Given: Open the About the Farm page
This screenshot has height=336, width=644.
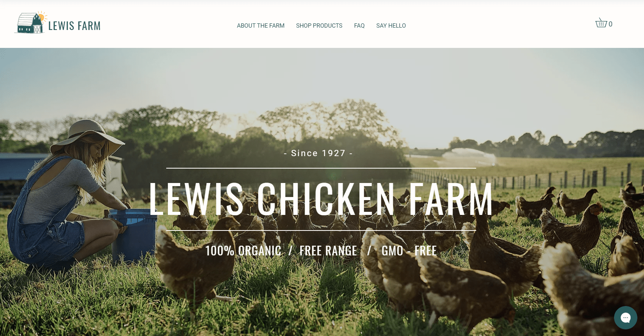Looking at the screenshot, I should (x=260, y=26).
